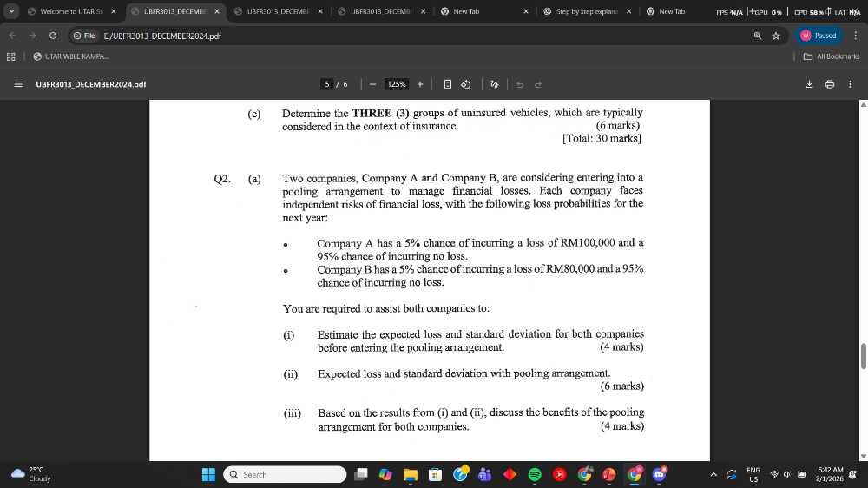868x488 pixels.
Task: Click the Paused profile button
Action: click(817, 36)
